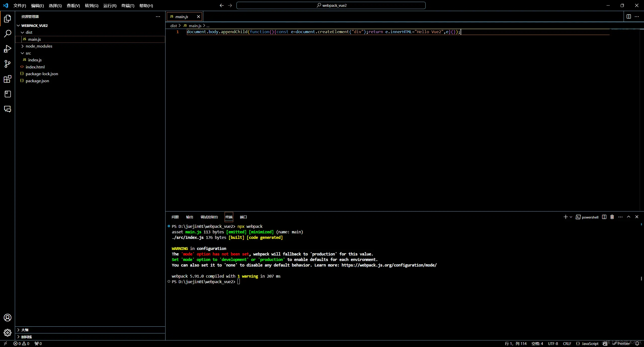Open the 终端(T) menu
This screenshot has height=347, width=644.
(x=128, y=6)
